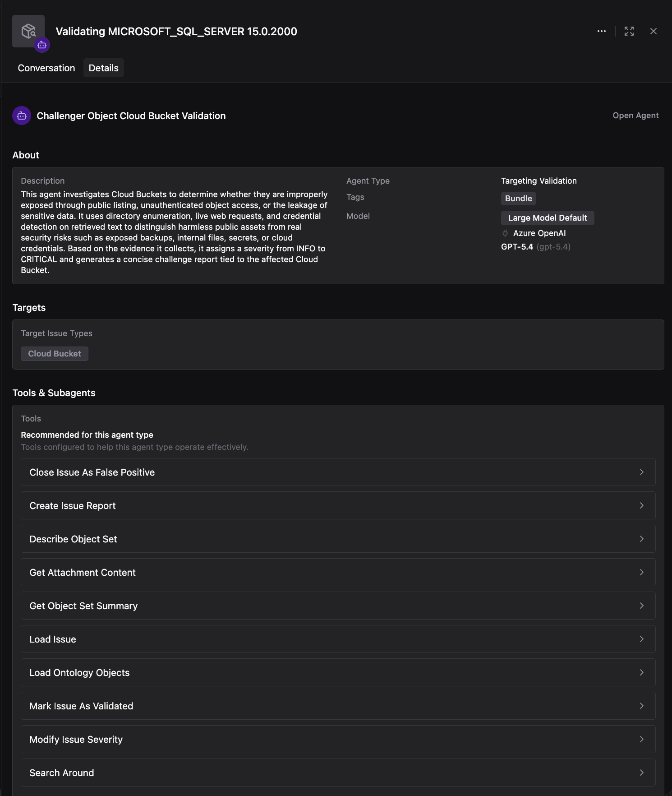The width and height of the screenshot is (672, 796).
Task: Select the Details tab
Action: pyautogui.click(x=103, y=68)
